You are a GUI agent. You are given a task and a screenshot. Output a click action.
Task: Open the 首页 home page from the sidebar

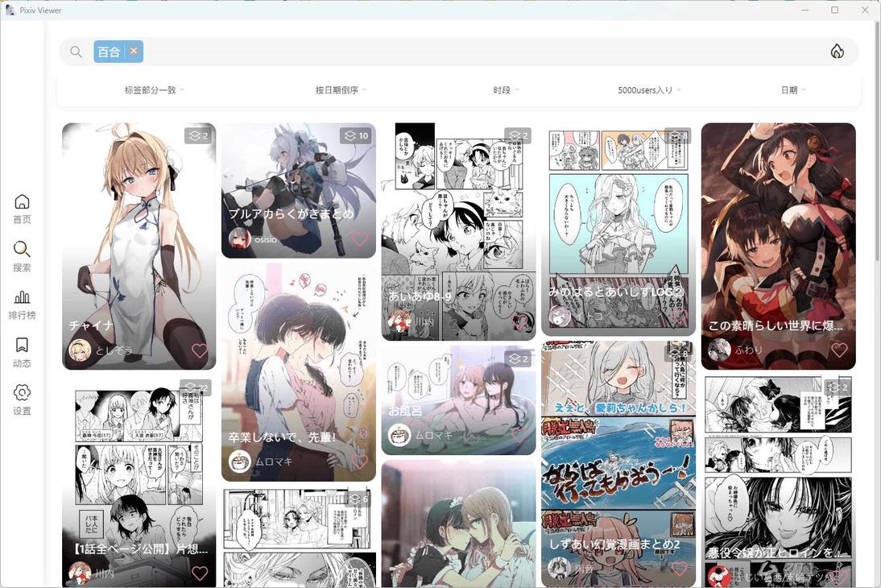coord(21,208)
